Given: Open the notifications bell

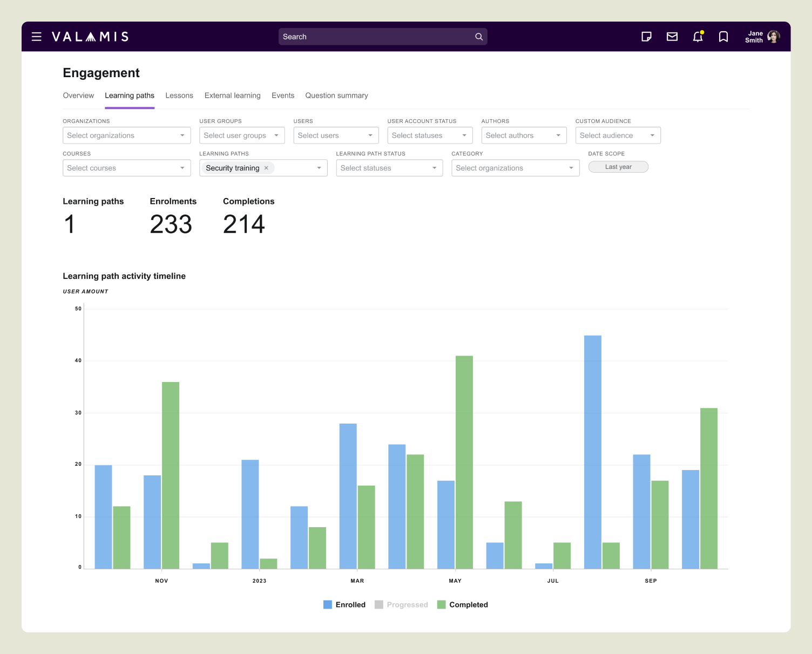Looking at the screenshot, I should (698, 37).
